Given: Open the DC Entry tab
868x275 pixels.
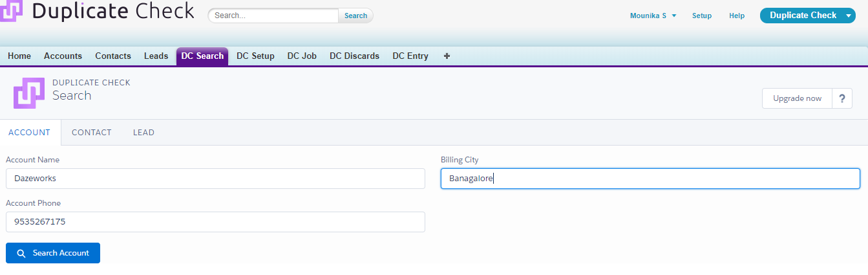Looking at the screenshot, I should point(410,56).
